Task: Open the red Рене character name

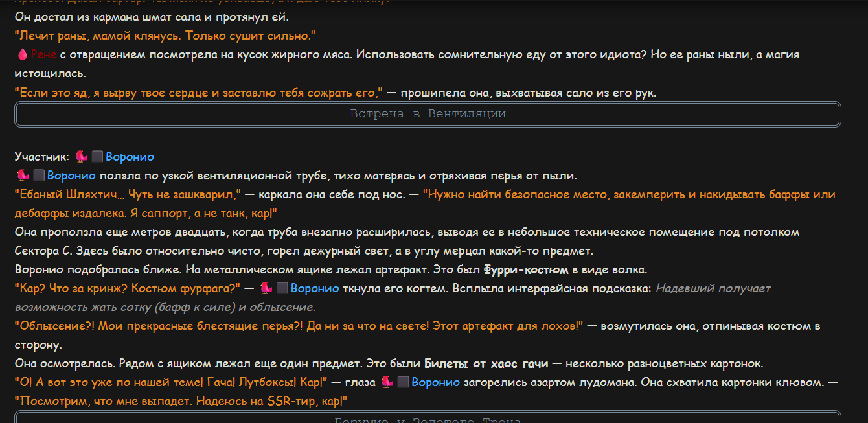Action: pos(43,55)
